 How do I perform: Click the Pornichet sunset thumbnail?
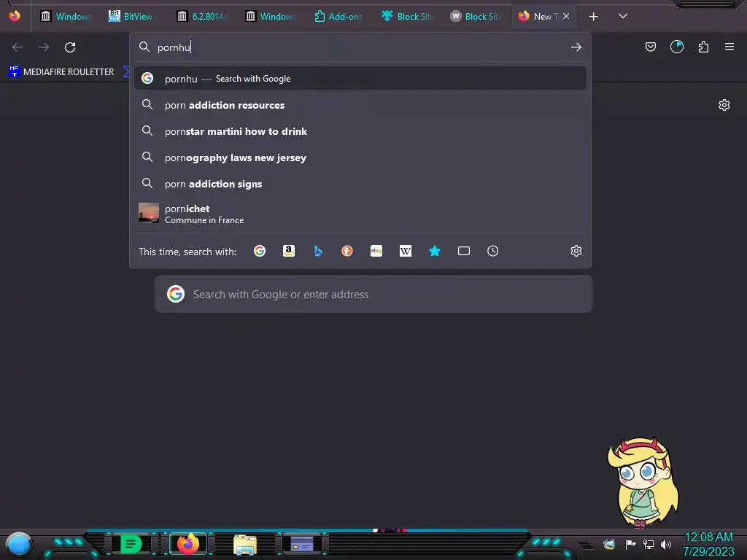(x=149, y=213)
